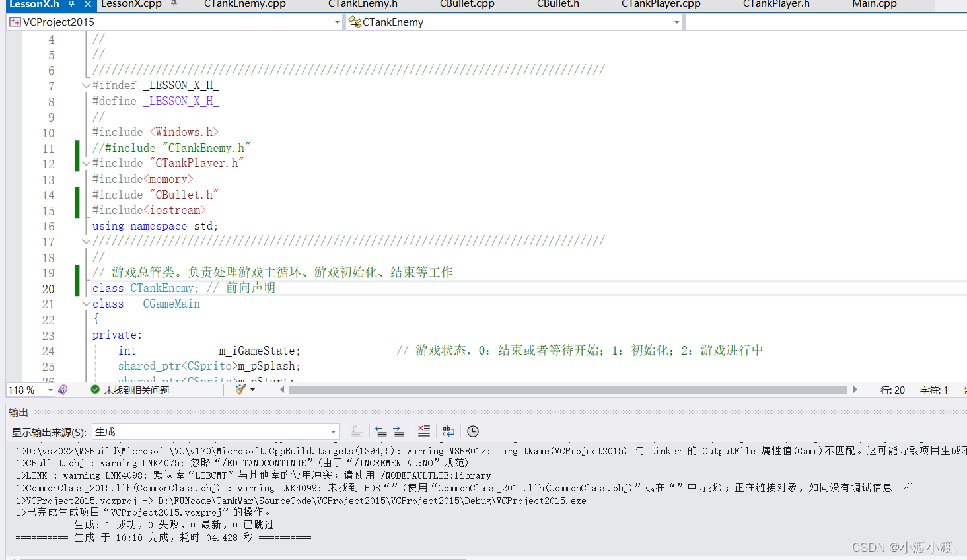Click the 字符: 1 column indicator
This screenshot has height=560, width=967.
tap(934, 389)
